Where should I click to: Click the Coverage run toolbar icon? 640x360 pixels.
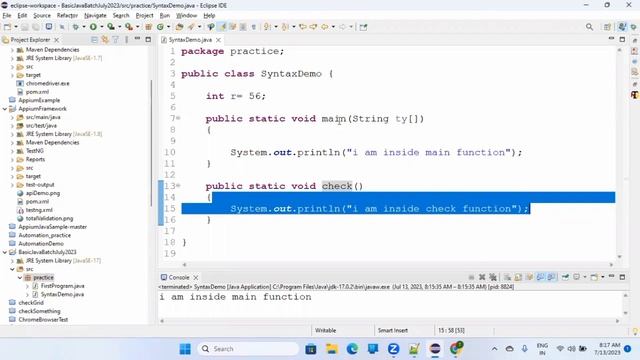click(x=111, y=27)
